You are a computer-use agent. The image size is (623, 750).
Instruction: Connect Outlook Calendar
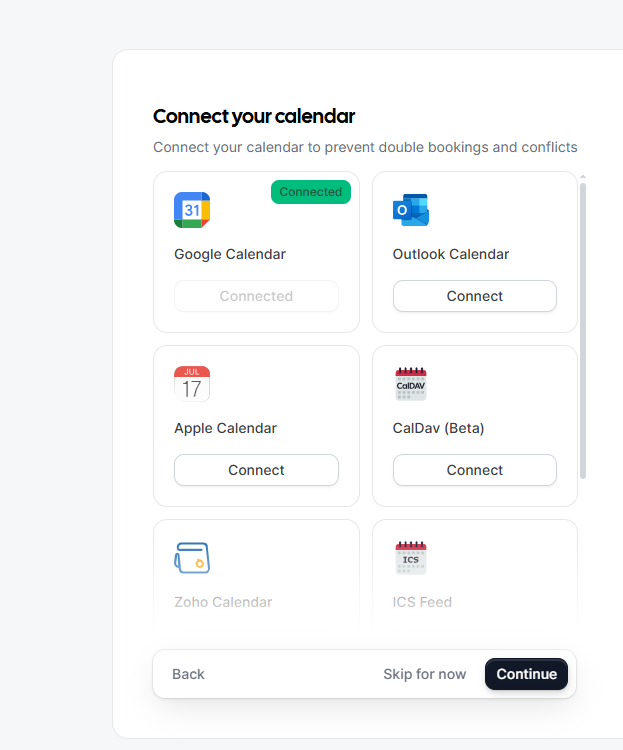[474, 296]
